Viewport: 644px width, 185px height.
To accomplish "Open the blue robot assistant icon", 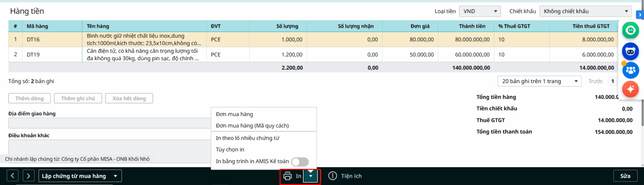I will pyautogui.click(x=630, y=51).
